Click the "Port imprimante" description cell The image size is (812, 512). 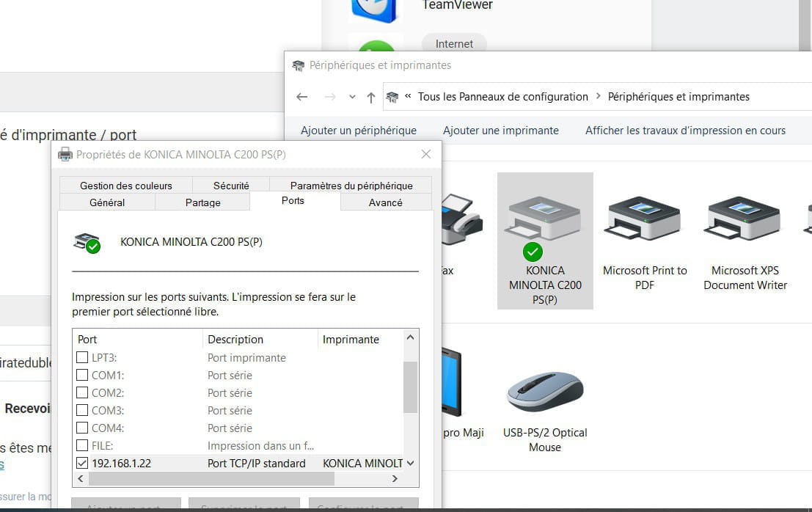[246, 358]
